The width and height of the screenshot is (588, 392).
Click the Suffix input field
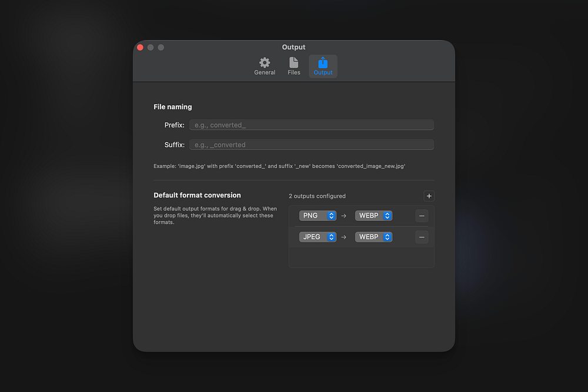point(311,145)
